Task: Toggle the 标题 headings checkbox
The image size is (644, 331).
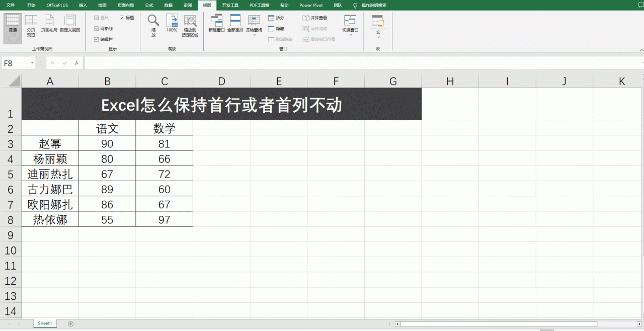Action: (x=122, y=18)
